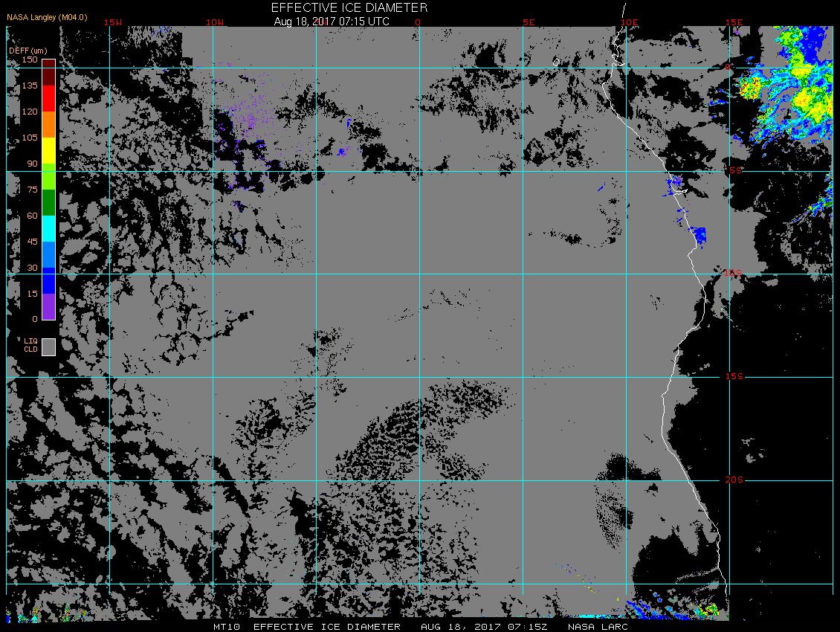The height and width of the screenshot is (632, 840).
Task: Click the '10W' longitude label
Action: (215, 22)
